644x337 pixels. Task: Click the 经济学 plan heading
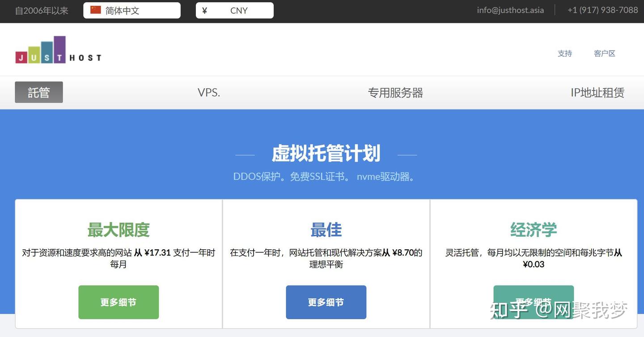pyautogui.click(x=534, y=230)
